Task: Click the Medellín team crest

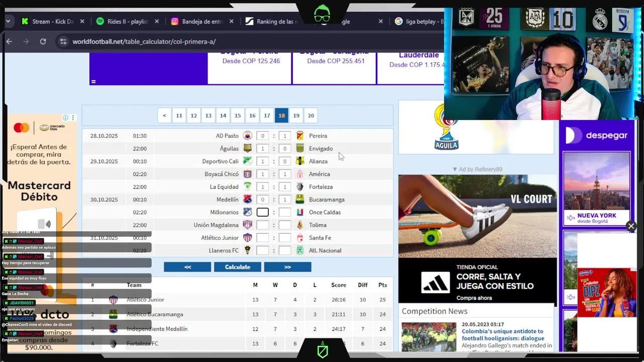Action: (x=247, y=199)
